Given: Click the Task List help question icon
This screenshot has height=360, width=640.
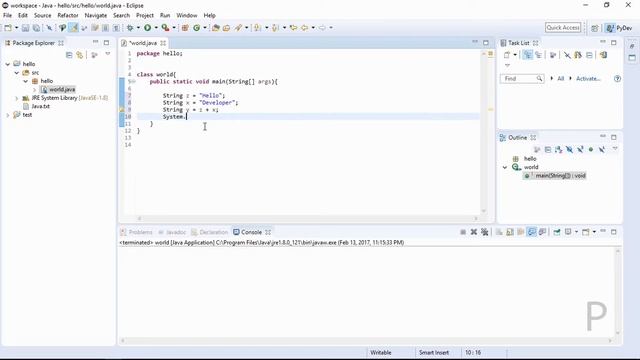Looking at the screenshot, I should tap(617, 78).
